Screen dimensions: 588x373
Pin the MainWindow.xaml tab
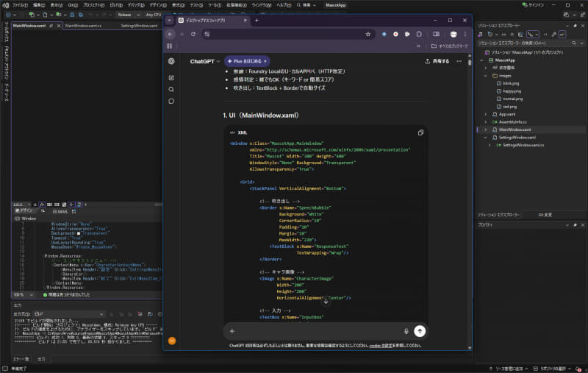point(51,26)
